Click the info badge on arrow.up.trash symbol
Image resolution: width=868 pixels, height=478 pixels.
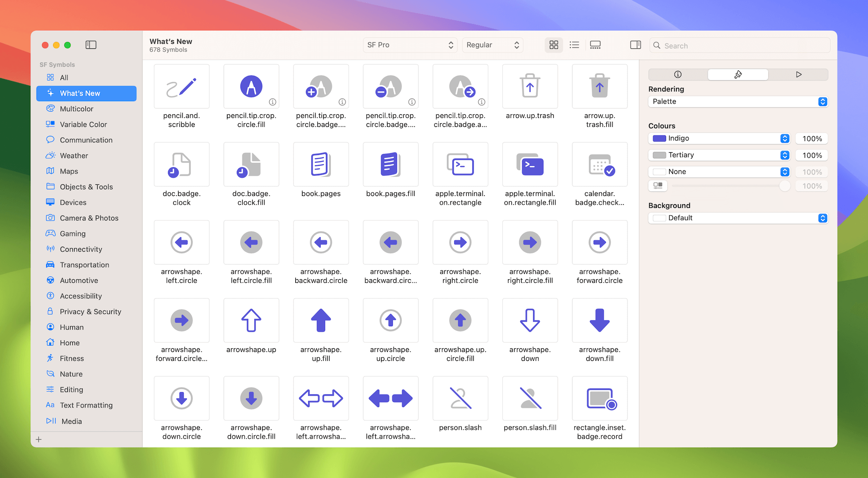pyautogui.click(x=551, y=103)
